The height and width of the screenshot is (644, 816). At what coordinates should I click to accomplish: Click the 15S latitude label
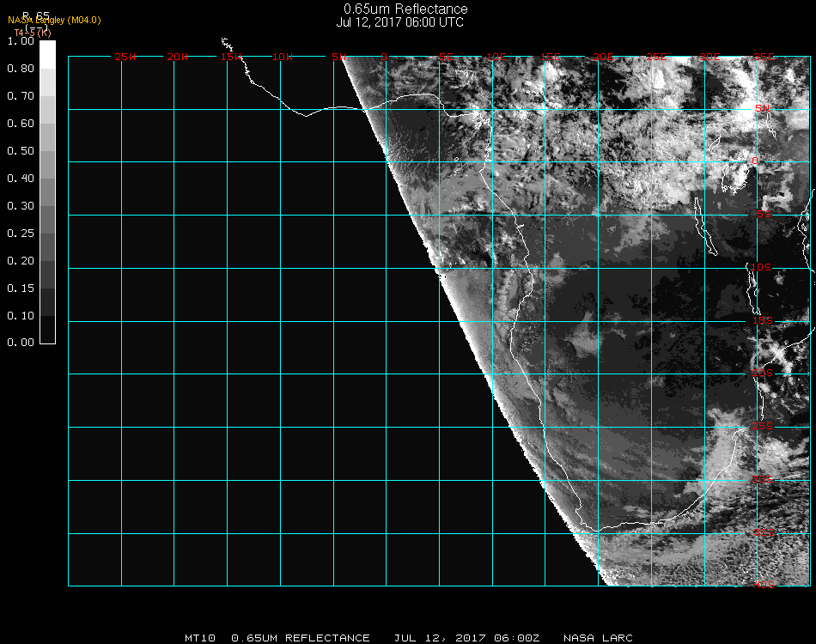tap(763, 320)
